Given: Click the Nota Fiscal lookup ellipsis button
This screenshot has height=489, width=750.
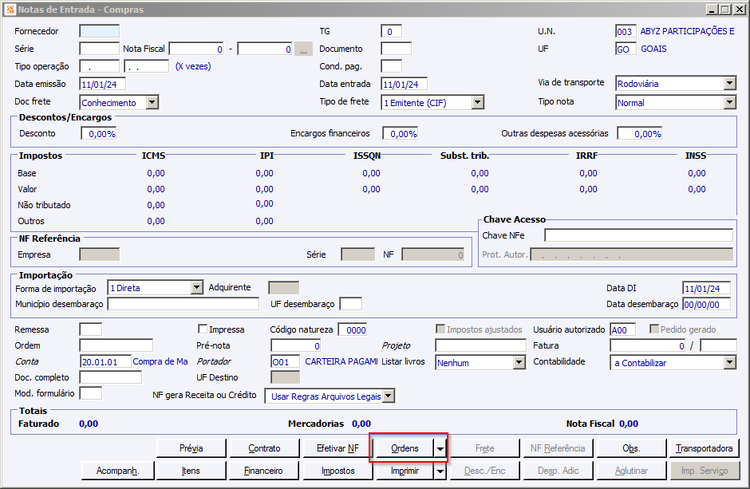Looking at the screenshot, I should (303, 49).
